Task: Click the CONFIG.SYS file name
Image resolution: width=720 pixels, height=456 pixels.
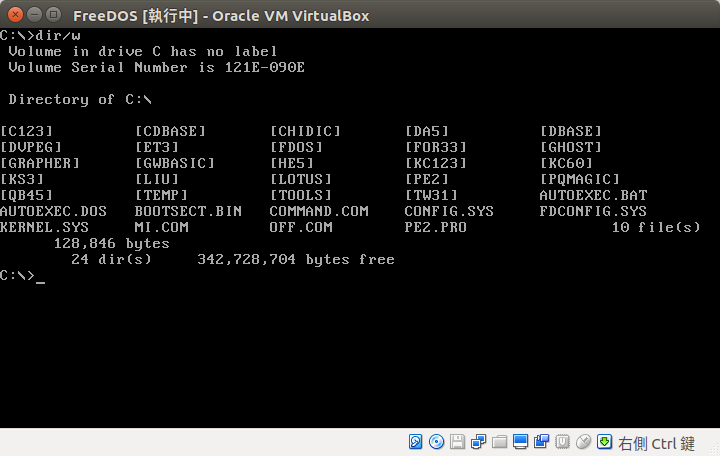Action: click(x=449, y=211)
